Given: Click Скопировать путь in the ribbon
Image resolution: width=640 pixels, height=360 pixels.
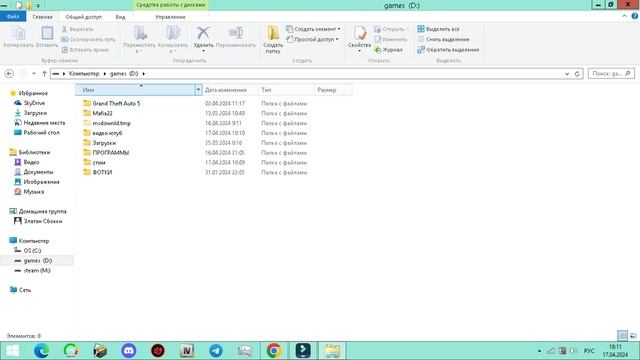Looking at the screenshot, I should pos(88,39).
